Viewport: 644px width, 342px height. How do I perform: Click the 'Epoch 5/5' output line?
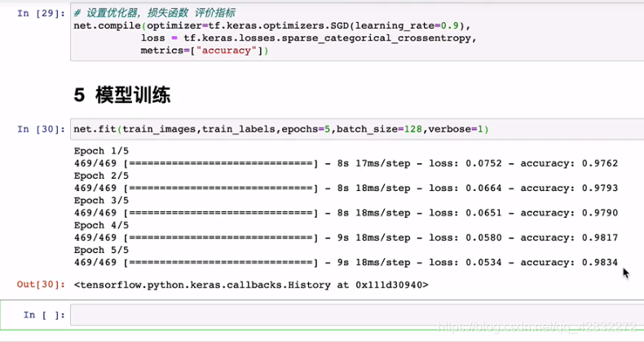pos(101,250)
